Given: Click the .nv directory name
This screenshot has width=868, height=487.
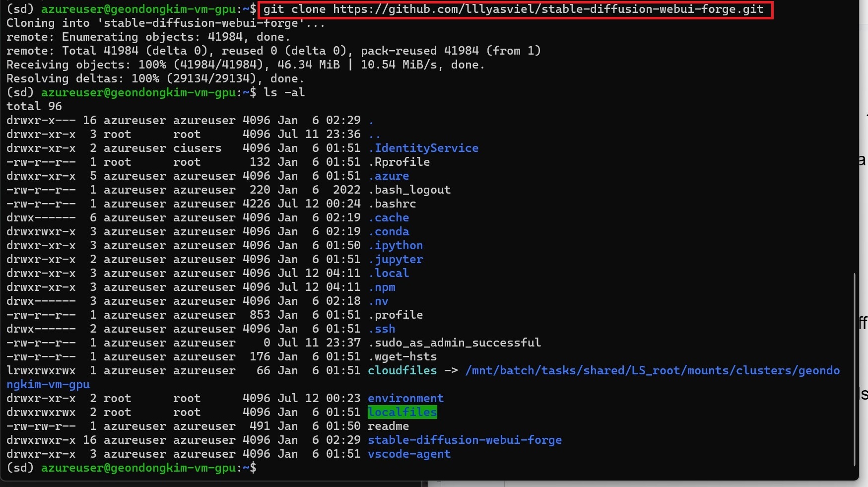Looking at the screenshot, I should pyautogui.click(x=378, y=301).
